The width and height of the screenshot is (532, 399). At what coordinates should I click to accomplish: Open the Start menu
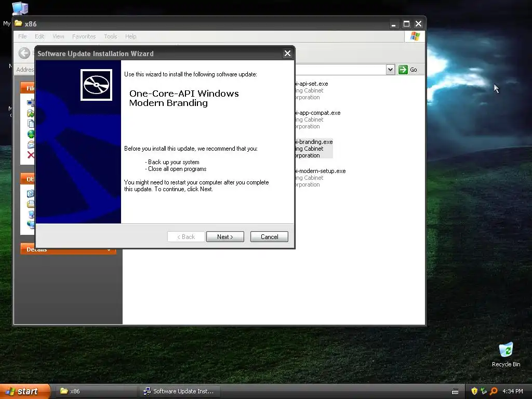[25, 391]
